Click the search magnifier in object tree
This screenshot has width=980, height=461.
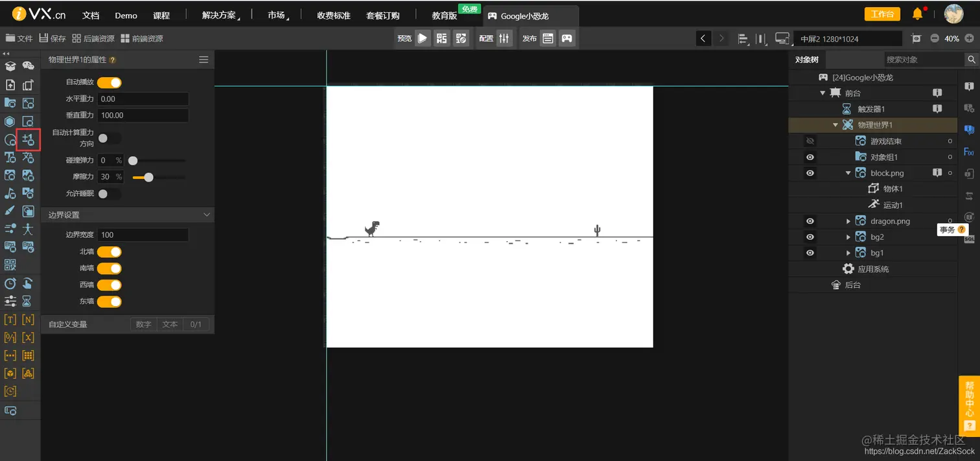coord(972,60)
